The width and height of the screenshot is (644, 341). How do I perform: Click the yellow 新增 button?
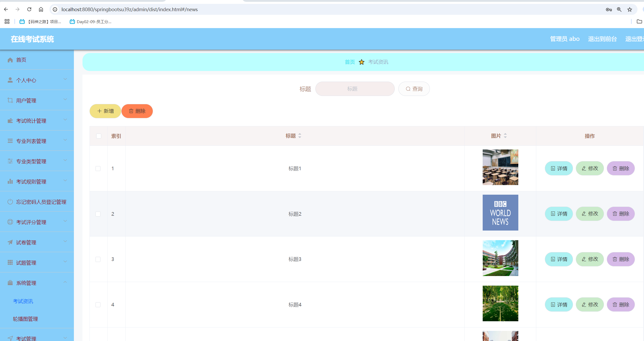(x=105, y=111)
